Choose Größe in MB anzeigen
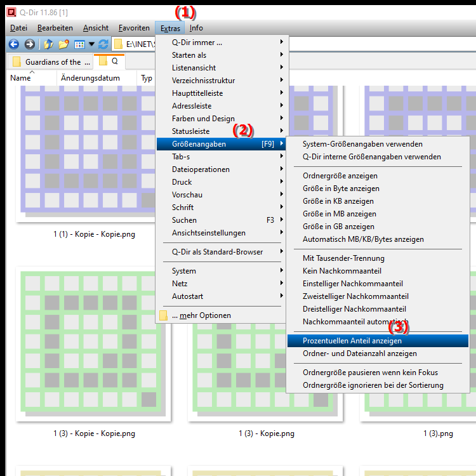This screenshot has height=476, width=476. click(x=378, y=214)
